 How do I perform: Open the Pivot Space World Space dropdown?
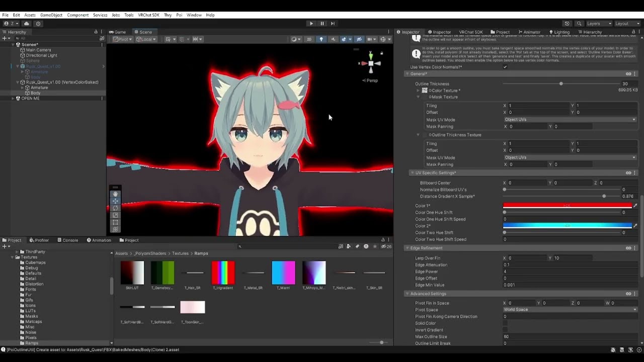[570, 310]
